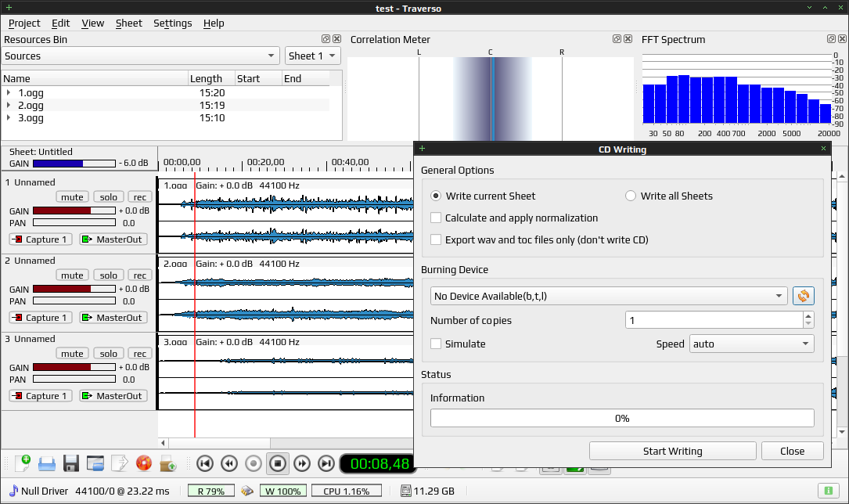This screenshot has width=849, height=504.
Task: Click the memory chip status bar icon
Action: (x=247, y=491)
